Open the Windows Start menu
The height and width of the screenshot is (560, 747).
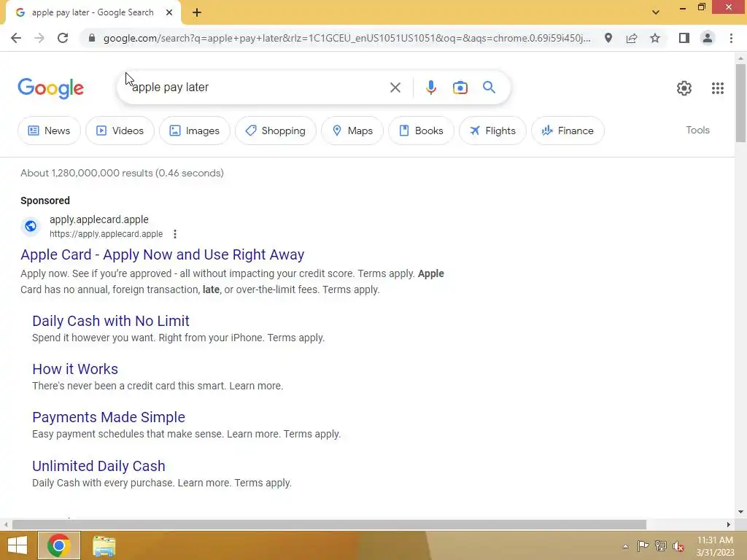[x=18, y=545]
